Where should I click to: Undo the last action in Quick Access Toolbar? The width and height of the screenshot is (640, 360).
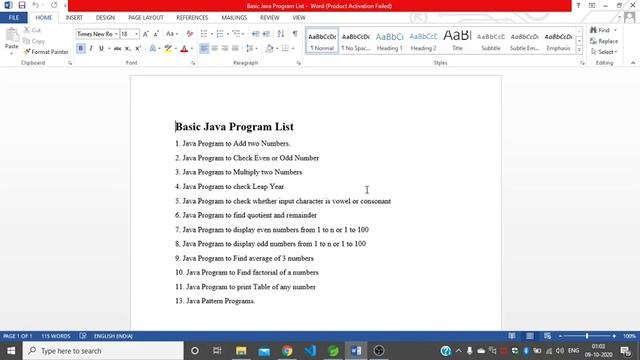(36, 5)
